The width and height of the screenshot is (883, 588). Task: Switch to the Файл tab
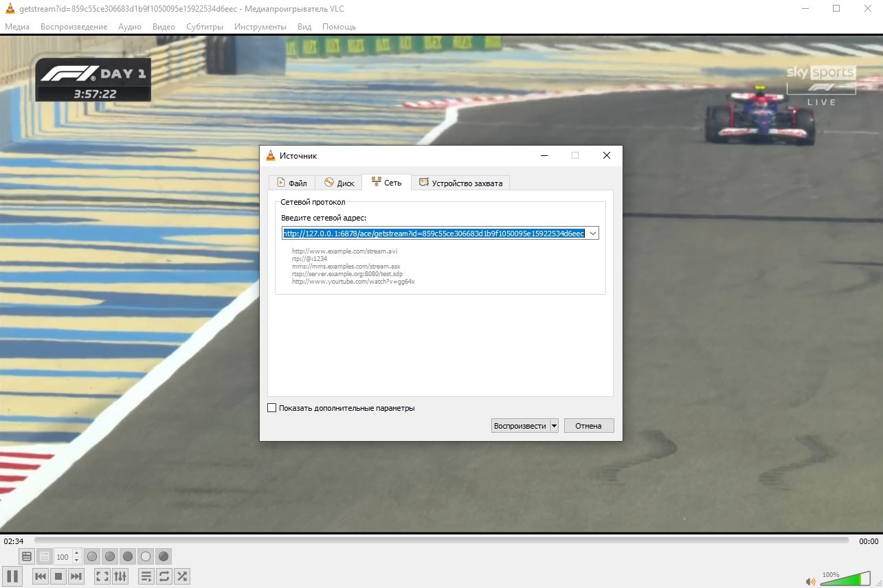point(292,183)
